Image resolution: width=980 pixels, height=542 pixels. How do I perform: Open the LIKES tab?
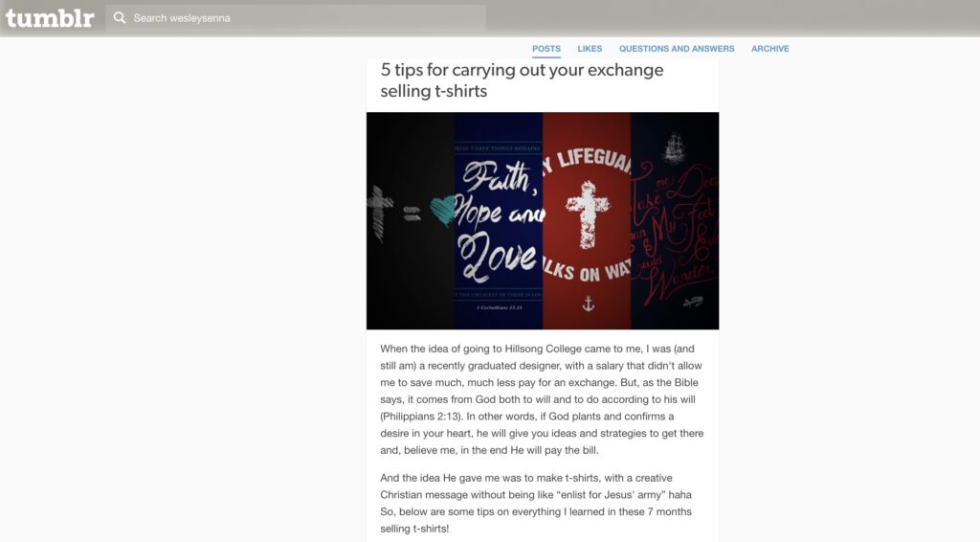(590, 49)
